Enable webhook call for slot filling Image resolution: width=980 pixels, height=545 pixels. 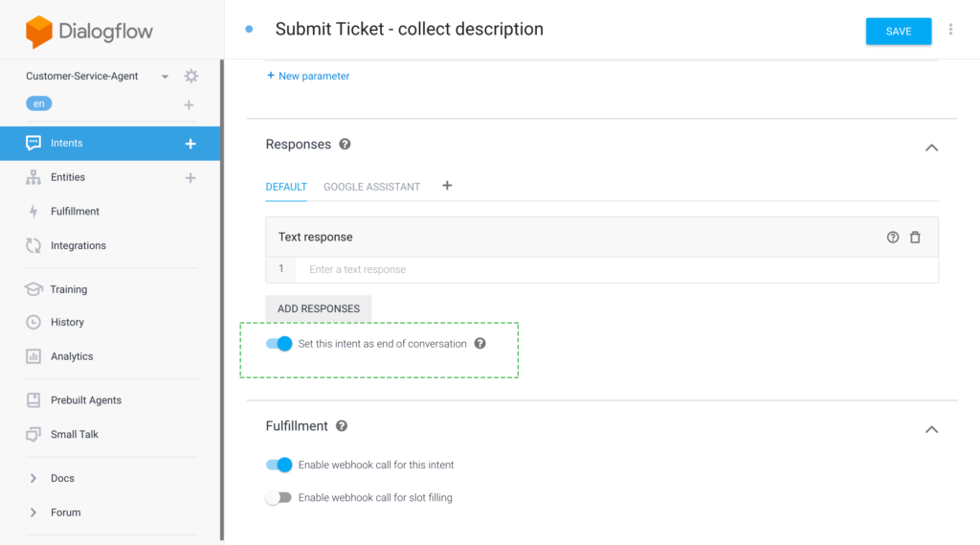click(278, 498)
